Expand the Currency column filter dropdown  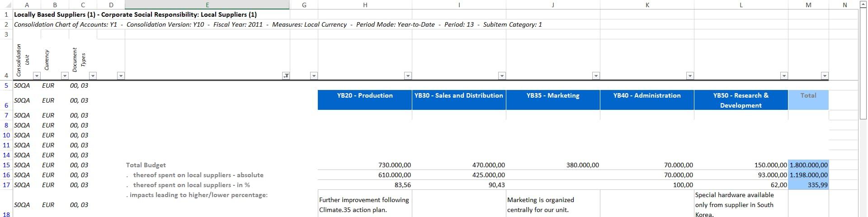pos(65,75)
